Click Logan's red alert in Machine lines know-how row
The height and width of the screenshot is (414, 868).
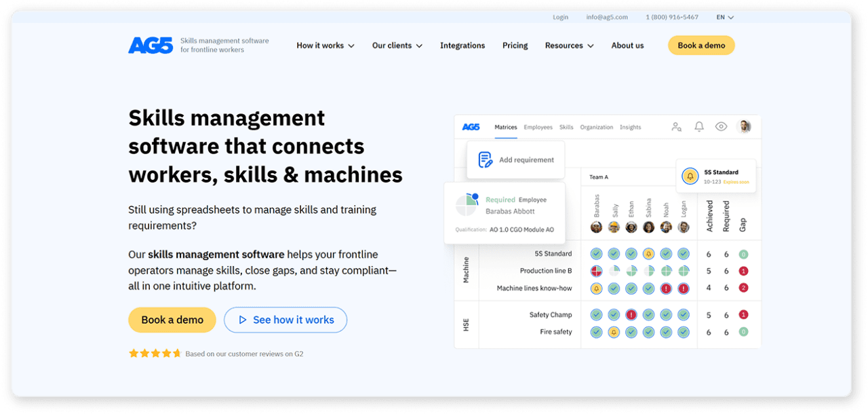[x=684, y=288]
